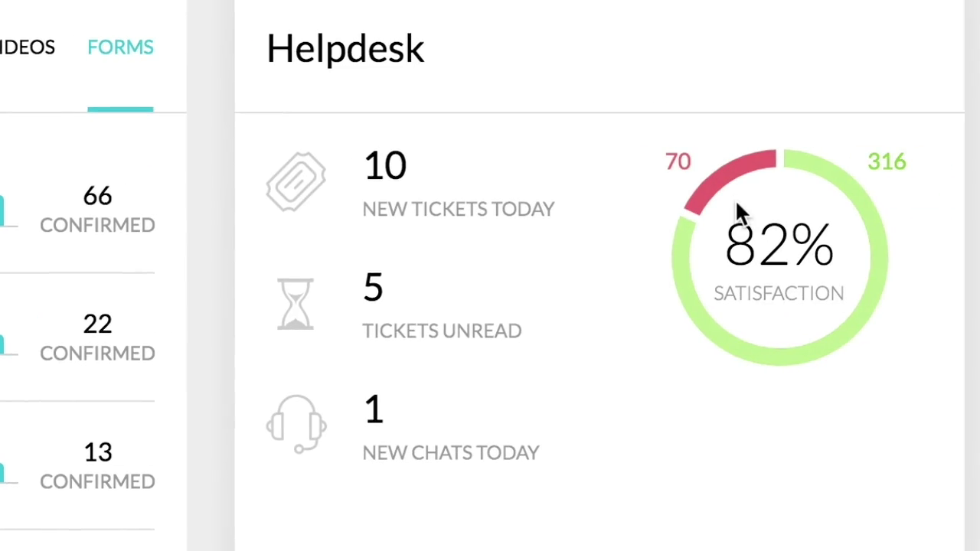Select the 22 Confirmed entry
The height and width of the screenshot is (551, 980).
[97, 337]
